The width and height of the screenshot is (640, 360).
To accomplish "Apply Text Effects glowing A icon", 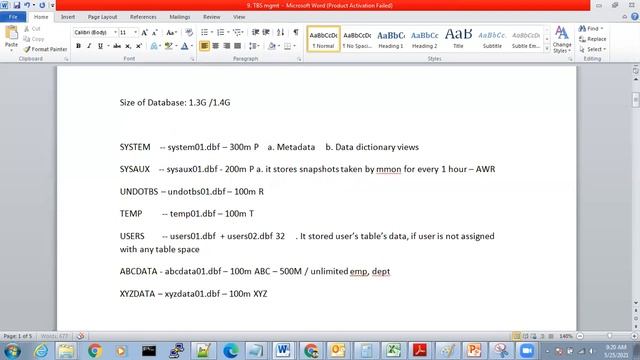I will pos(154,46).
